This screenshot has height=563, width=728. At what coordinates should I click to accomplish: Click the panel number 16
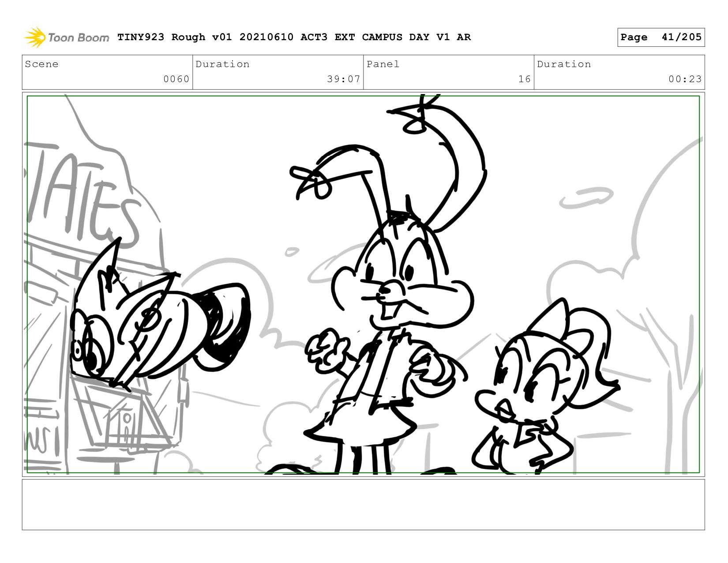tap(524, 79)
